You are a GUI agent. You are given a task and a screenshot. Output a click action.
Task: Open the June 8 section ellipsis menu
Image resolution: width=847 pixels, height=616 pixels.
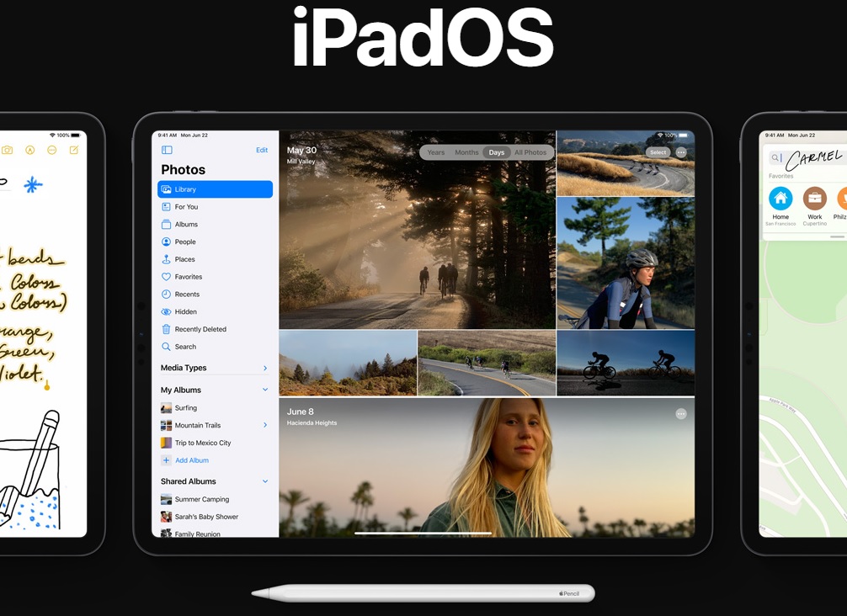pos(681,413)
